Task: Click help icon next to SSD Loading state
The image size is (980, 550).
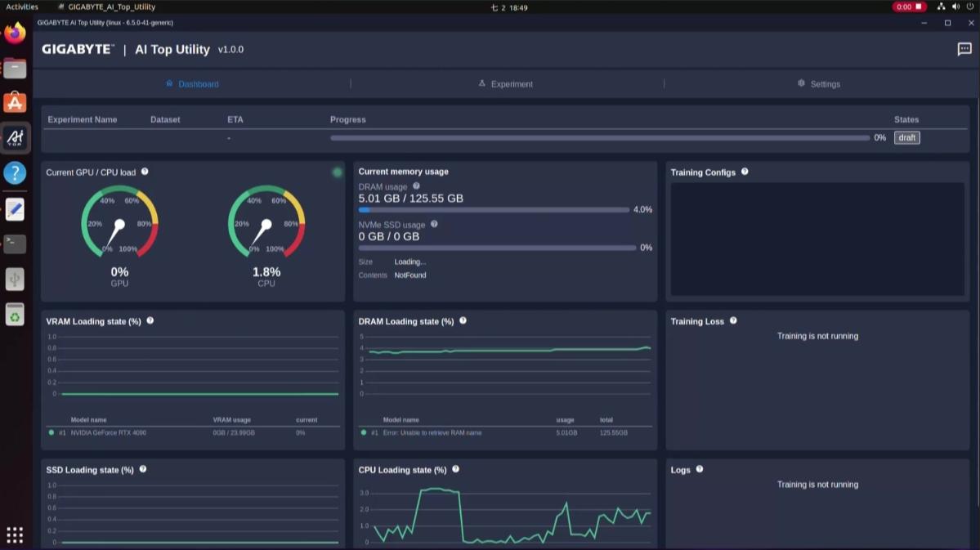Action: (143, 469)
